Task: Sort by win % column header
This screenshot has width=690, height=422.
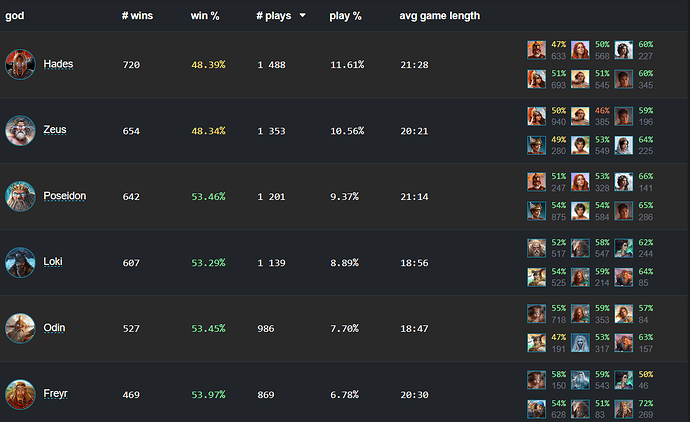Action: tap(205, 16)
